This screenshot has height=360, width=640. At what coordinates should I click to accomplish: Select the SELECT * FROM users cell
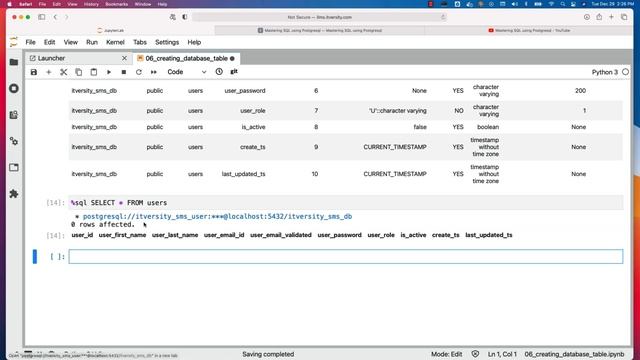(346, 203)
